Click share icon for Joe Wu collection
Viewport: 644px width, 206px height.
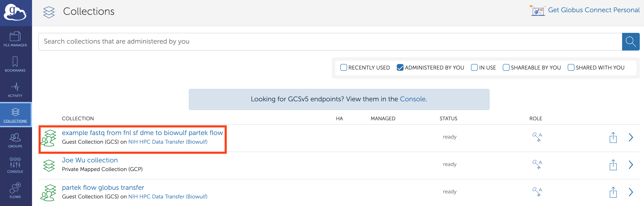coord(613,165)
